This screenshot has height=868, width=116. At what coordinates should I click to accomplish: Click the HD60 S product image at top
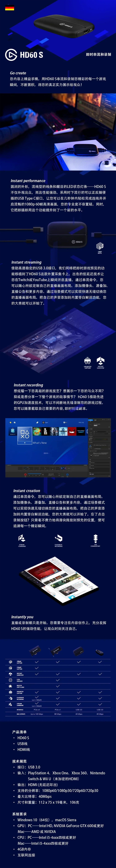tap(64, 26)
